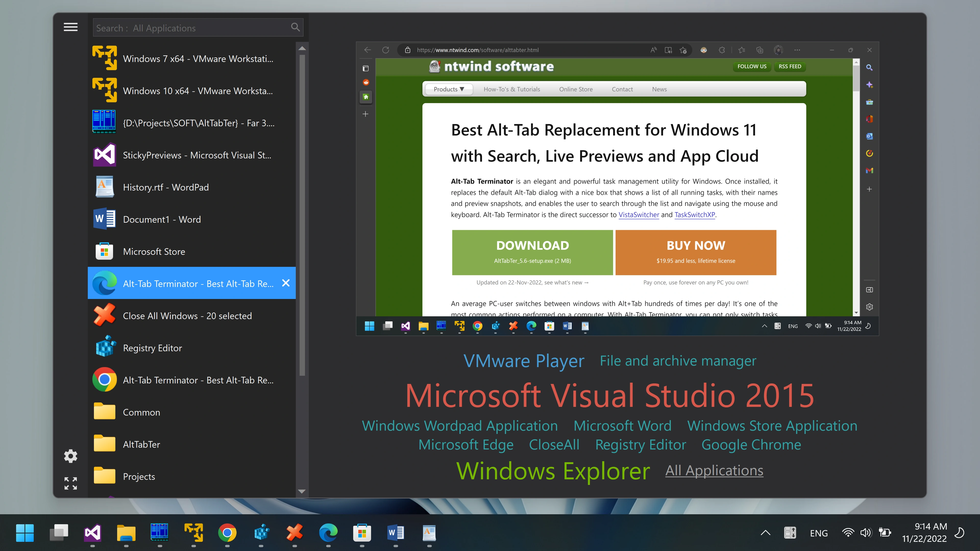This screenshot has width=980, height=551.
Task: Switch to Far Manager AltTabTer task
Action: (x=192, y=123)
